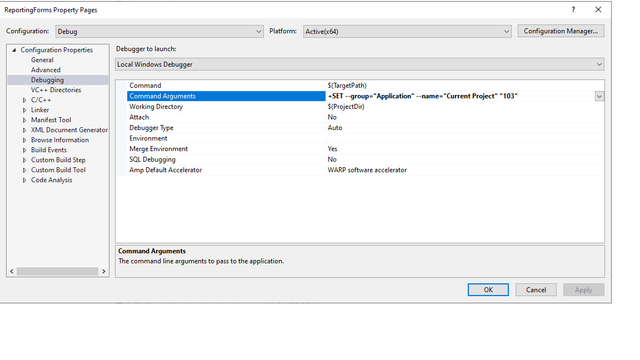Click the Command Arguments value field
This screenshot has height=360, width=640.
[x=460, y=96]
